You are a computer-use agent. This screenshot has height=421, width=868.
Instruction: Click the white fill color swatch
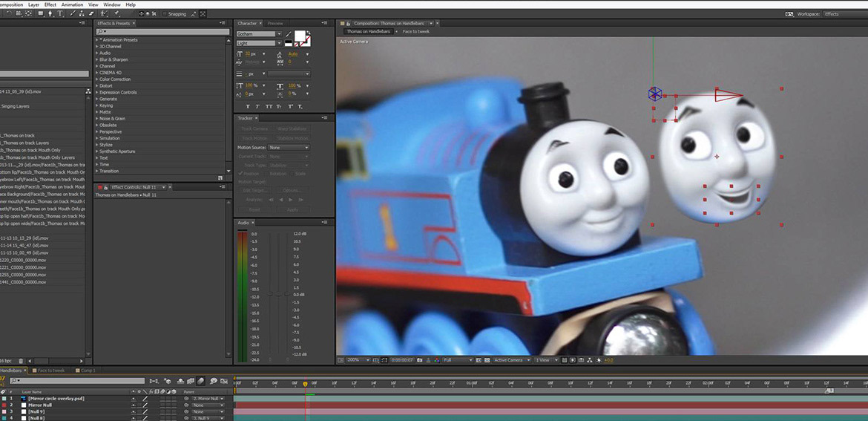coord(300,36)
